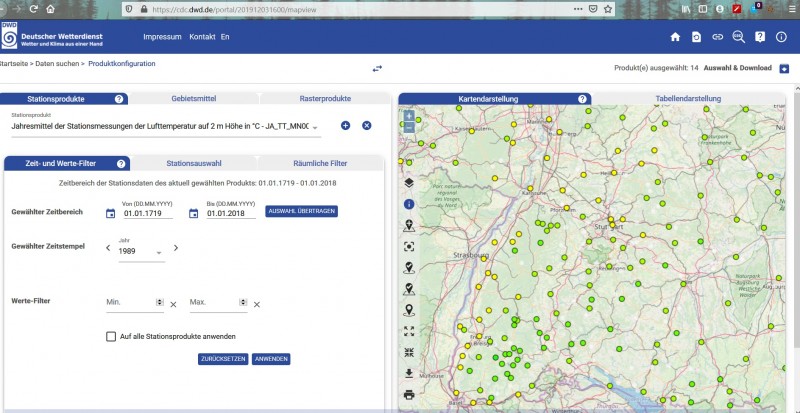The width and height of the screenshot is (800, 413).
Task: Switch to the Tabellendarstellung tab
Action: click(689, 99)
